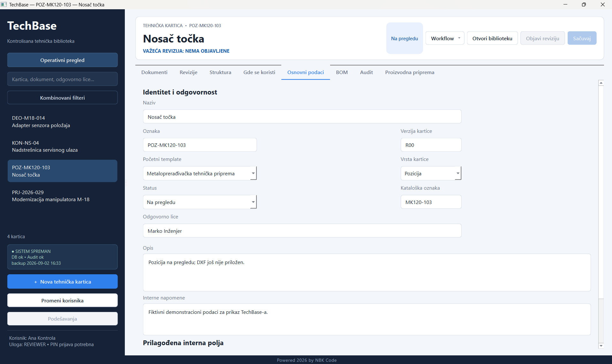Click the scrollbar up arrow
This screenshot has height=364, width=612.
(x=601, y=83)
